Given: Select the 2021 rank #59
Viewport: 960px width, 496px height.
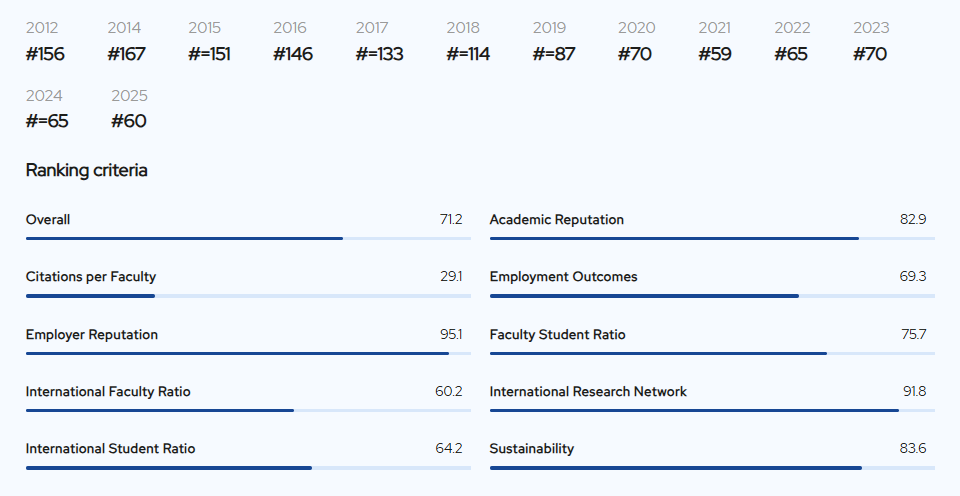Looking at the screenshot, I should (x=715, y=54).
